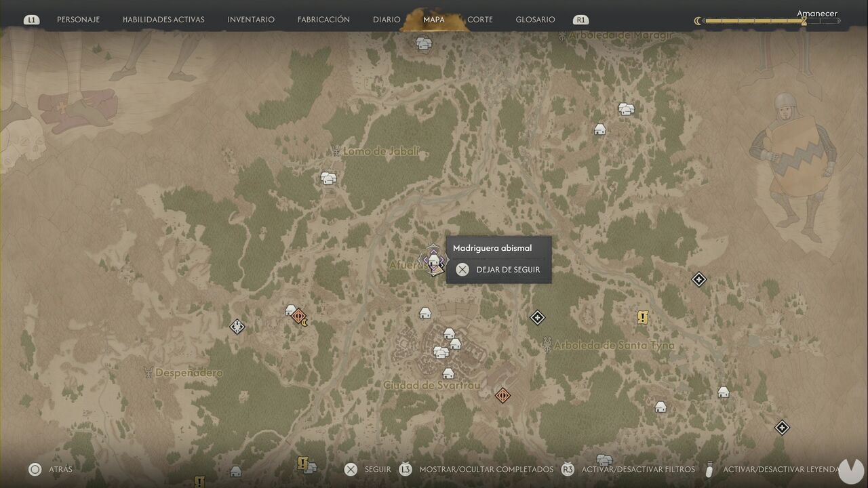Click the knight with shield illustration
This screenshot has width=868, height=488.
[793, 166]
